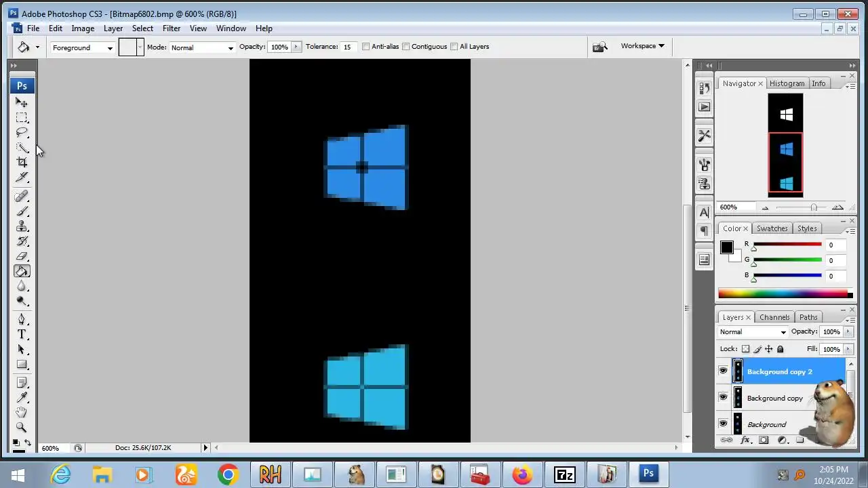The width and height of the screenshot is (868, 488).
Task: Select the Blur tool
Action: tap(22, 286)
